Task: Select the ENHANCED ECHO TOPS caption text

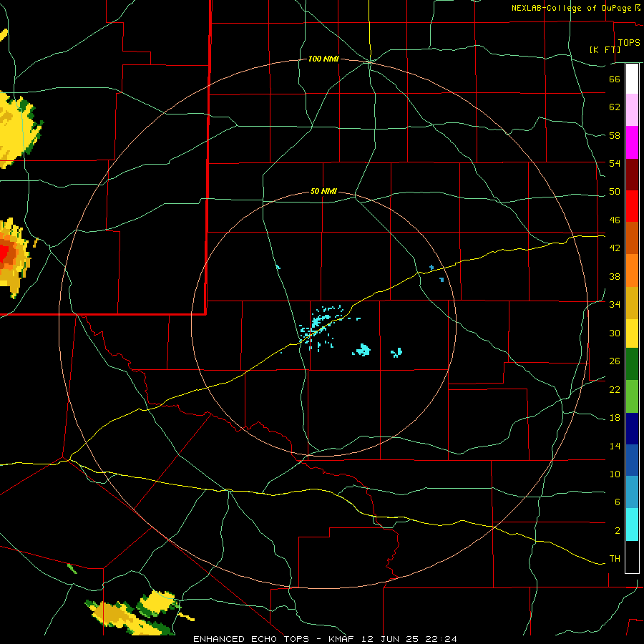Action: tap(251, 639)
